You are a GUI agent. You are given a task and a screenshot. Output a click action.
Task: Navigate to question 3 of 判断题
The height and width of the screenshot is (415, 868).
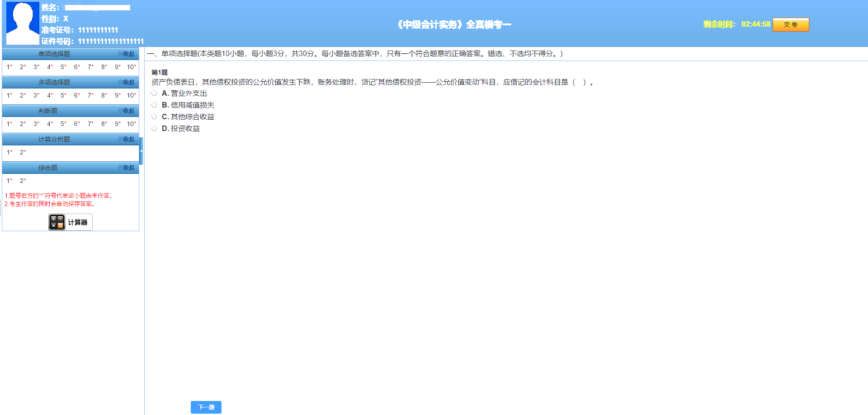pos(35,123)
